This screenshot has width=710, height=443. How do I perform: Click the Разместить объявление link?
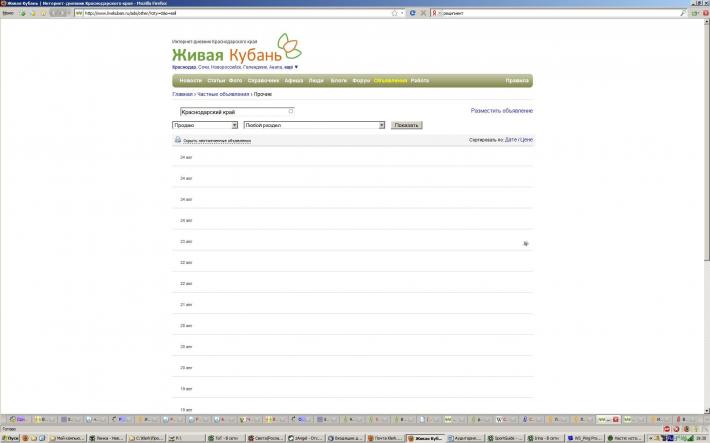502,111
